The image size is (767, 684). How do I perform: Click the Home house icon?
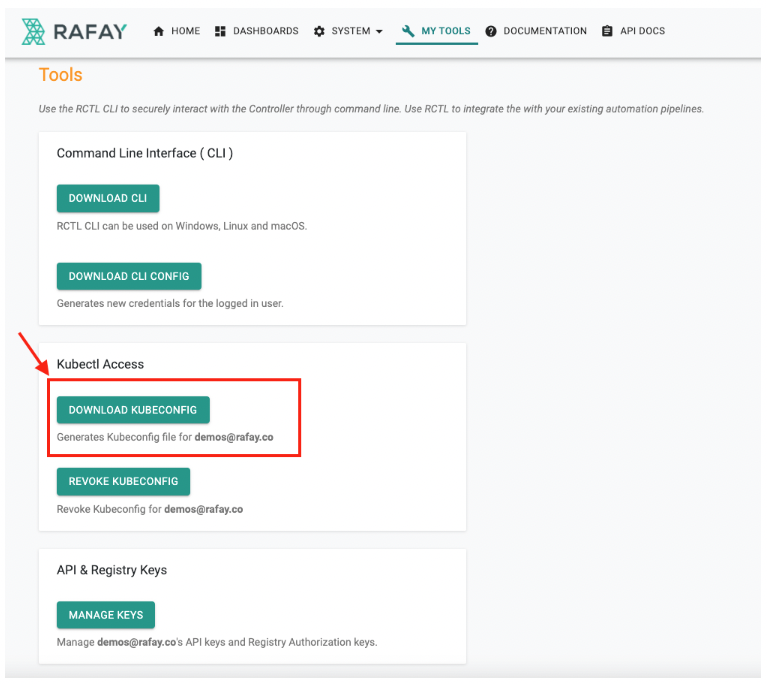click(159, 31)
